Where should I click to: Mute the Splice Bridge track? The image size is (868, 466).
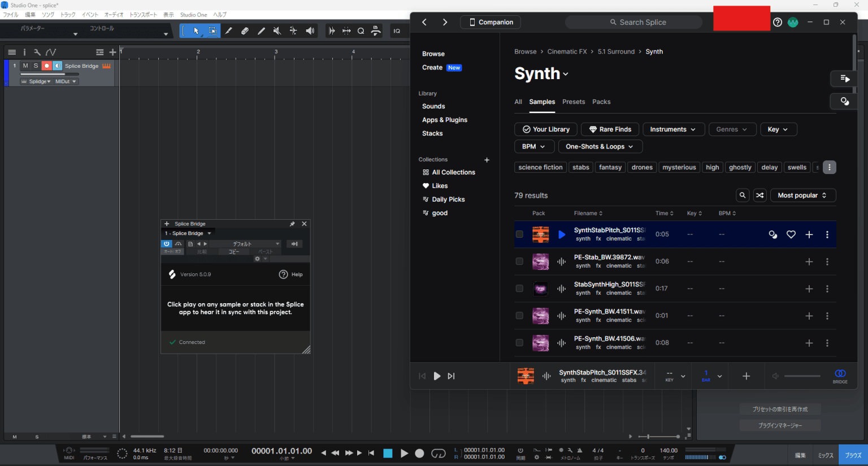25,66
